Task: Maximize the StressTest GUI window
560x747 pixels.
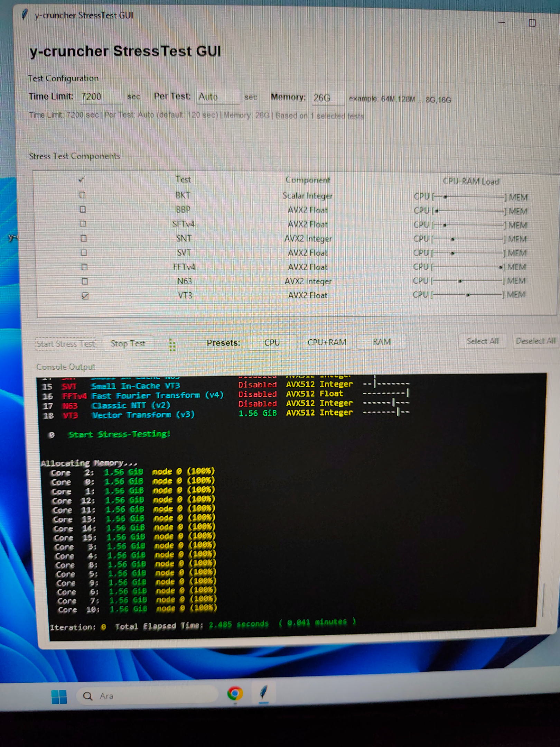Action: (x=532, y=23)
